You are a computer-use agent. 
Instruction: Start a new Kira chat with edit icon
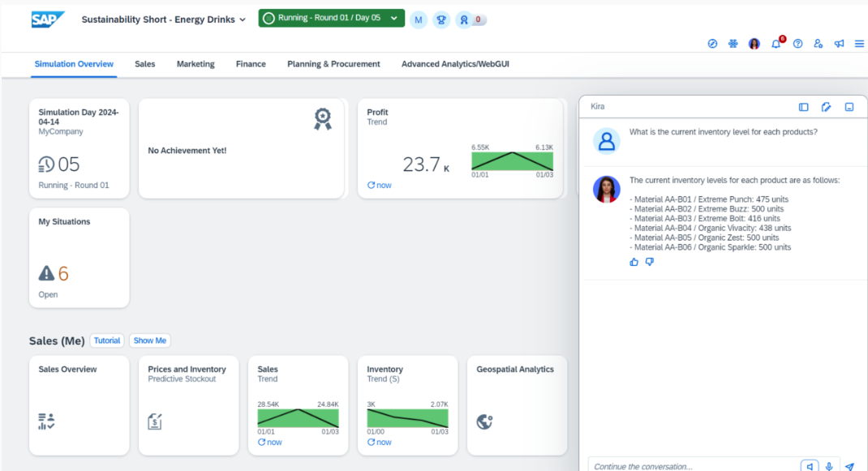(826, 107)
